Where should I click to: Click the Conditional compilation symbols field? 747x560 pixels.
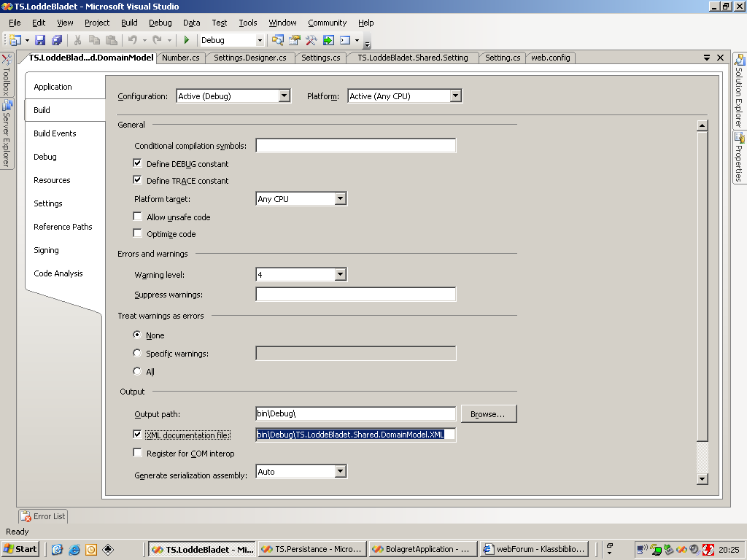click(356, 145)
